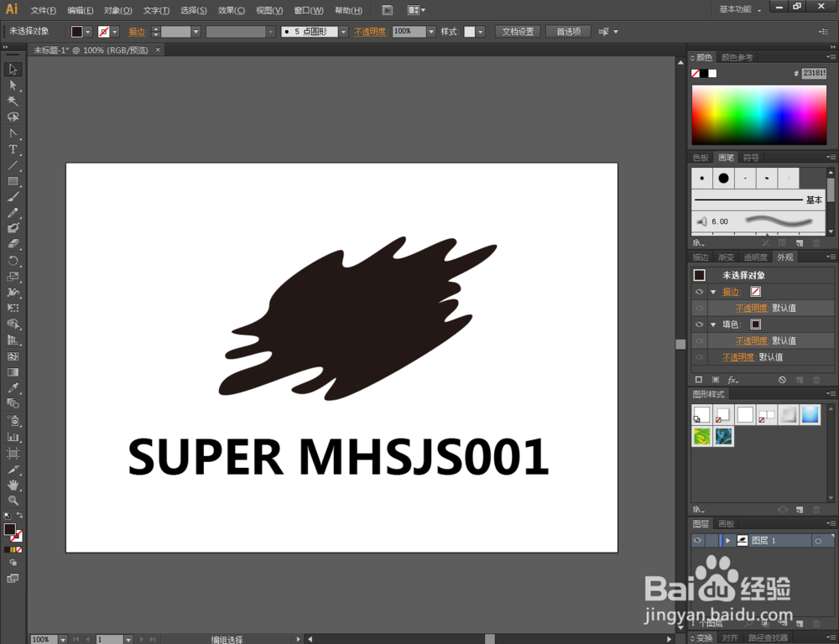Toggle eye for 填色 appearance row

(699, 325)
